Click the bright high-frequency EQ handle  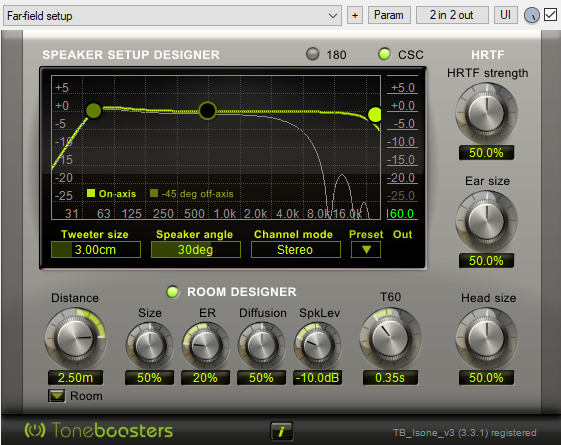375,115
